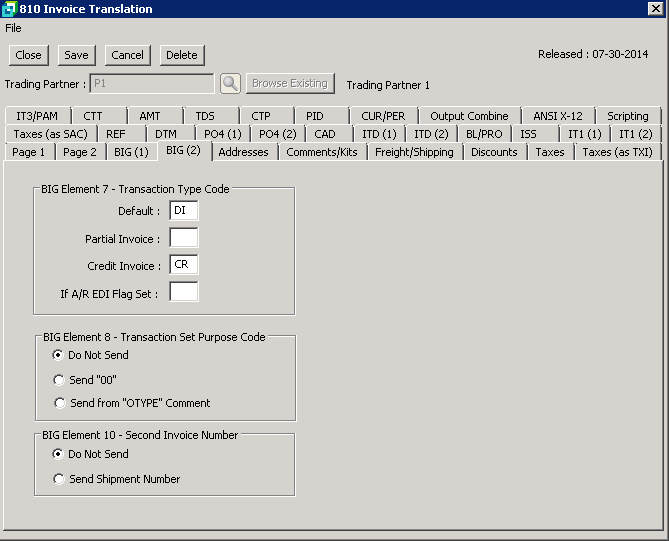This screenshot has width=669, height=541.
Task: Open the Freight/Shipping tab
Action: [414, 152]
